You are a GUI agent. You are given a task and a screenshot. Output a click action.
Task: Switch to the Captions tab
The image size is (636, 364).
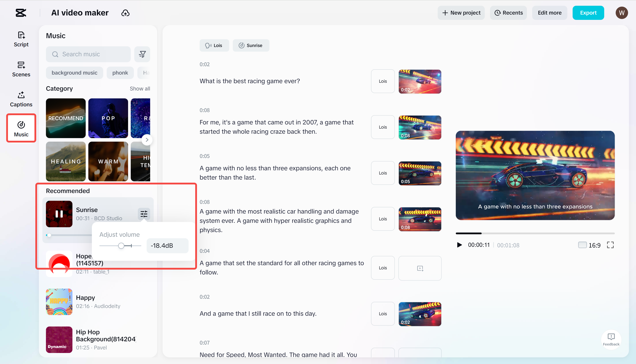21,99
